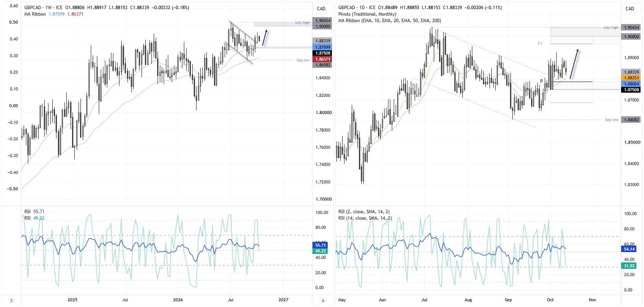
Task: Toggle the A auto-scale button
Action: click(x=323, y=301)
